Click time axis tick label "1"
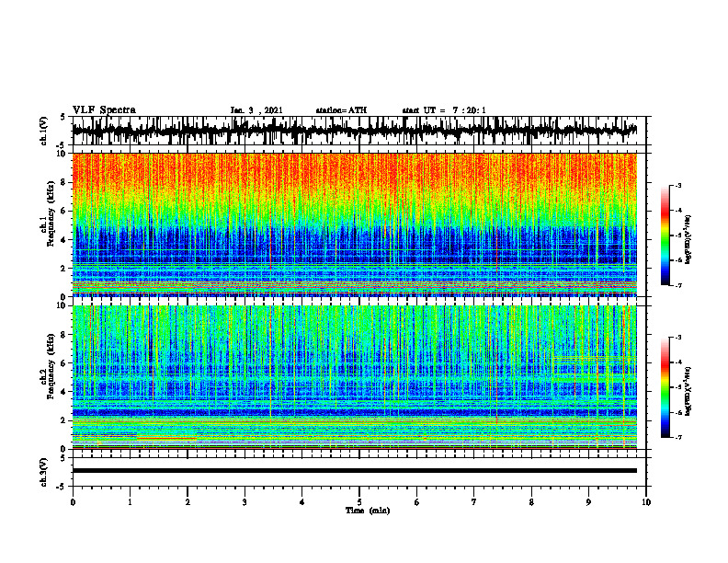Image resolution: width=728 pixels, height=563 pixels. pyautogui.click(x=130, y=502)
